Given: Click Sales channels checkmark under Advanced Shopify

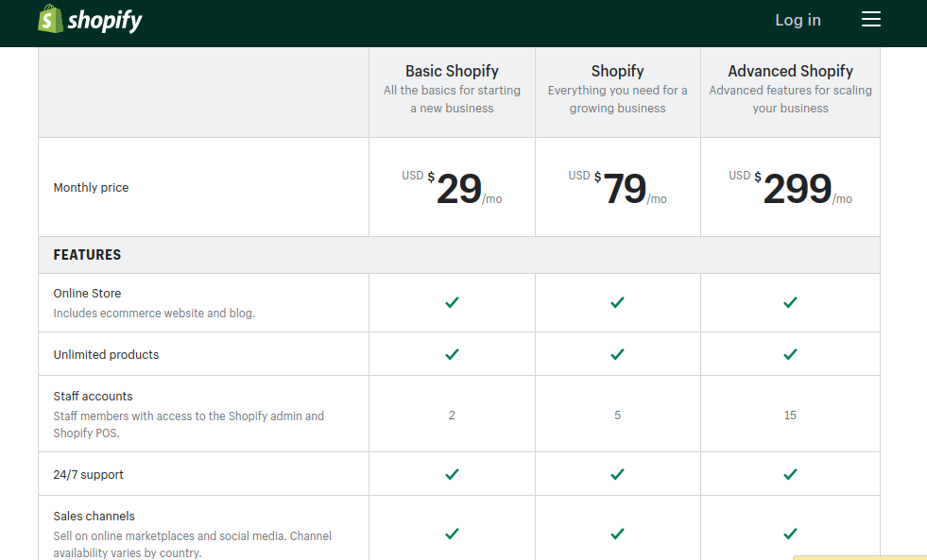Looking at the screenshot, I should point(790,534).
